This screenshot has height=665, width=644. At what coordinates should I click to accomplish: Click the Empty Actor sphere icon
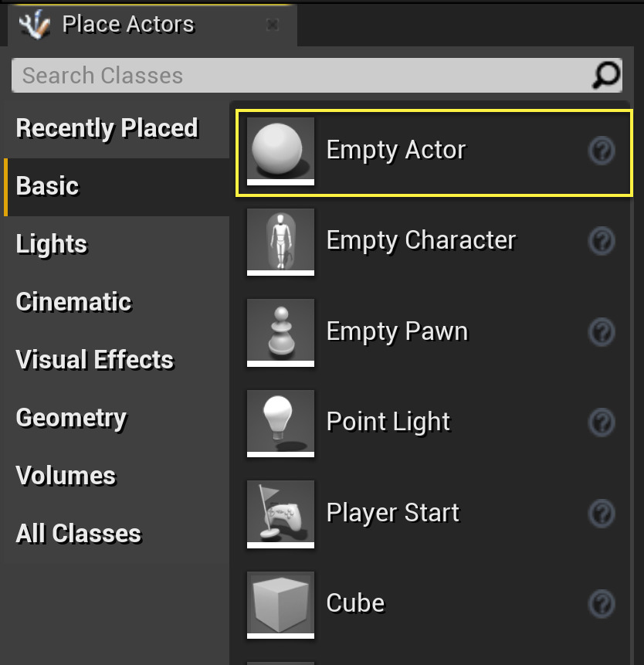coord(280,151)
